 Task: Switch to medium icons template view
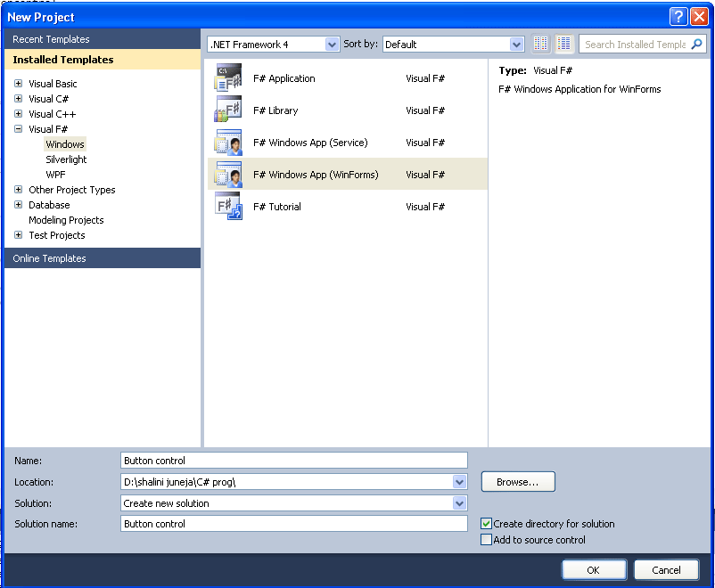click(564, 43)
